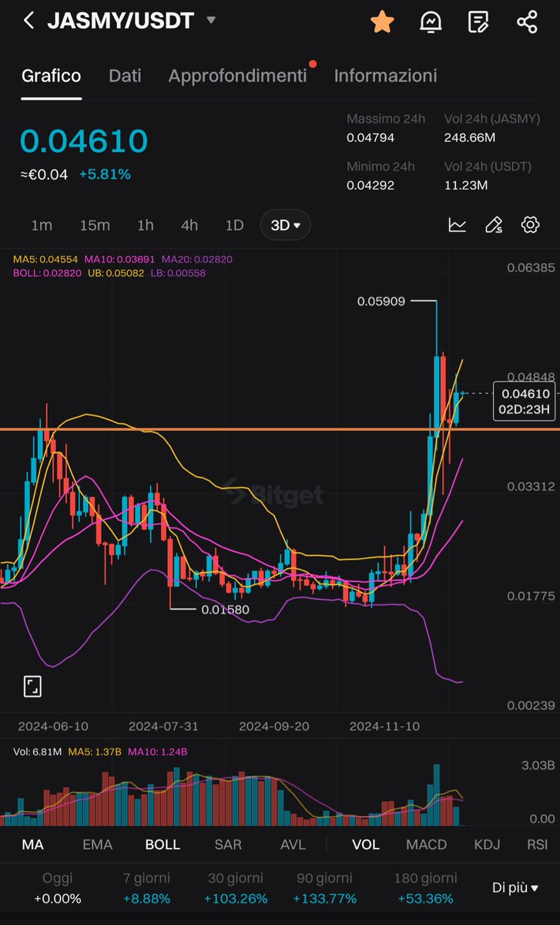This screenshot has width=560, height=925.
Task: Tap the 2024-11-10 date axis label
Action: pos(384,726)
